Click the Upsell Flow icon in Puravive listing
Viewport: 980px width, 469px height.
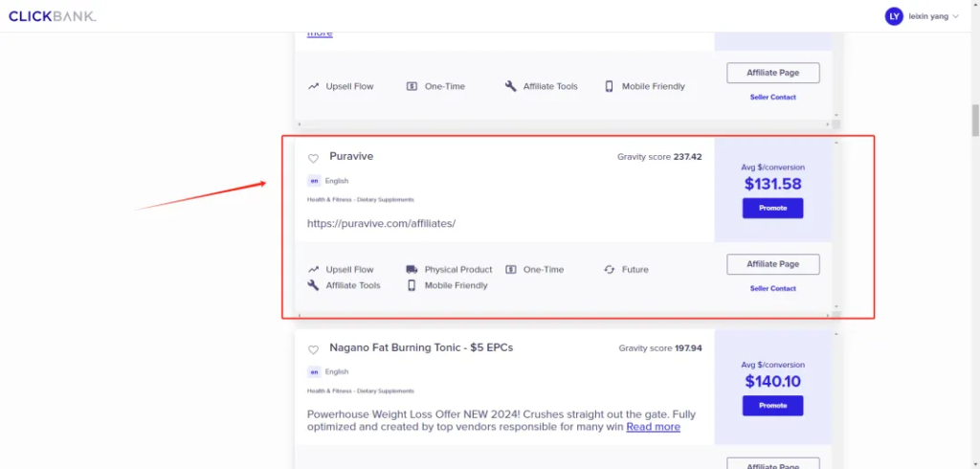(x=313, y=270)
